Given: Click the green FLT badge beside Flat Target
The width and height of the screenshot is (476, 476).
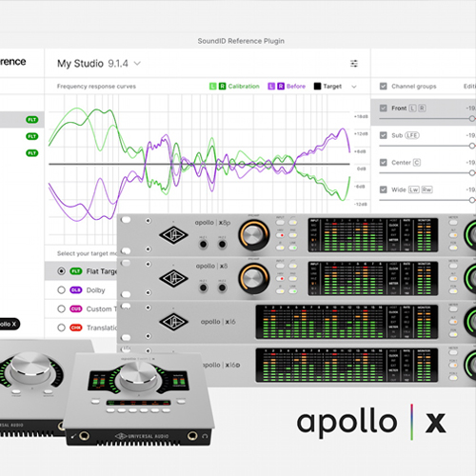Looking at the screenshot, I should pos(76,271).
